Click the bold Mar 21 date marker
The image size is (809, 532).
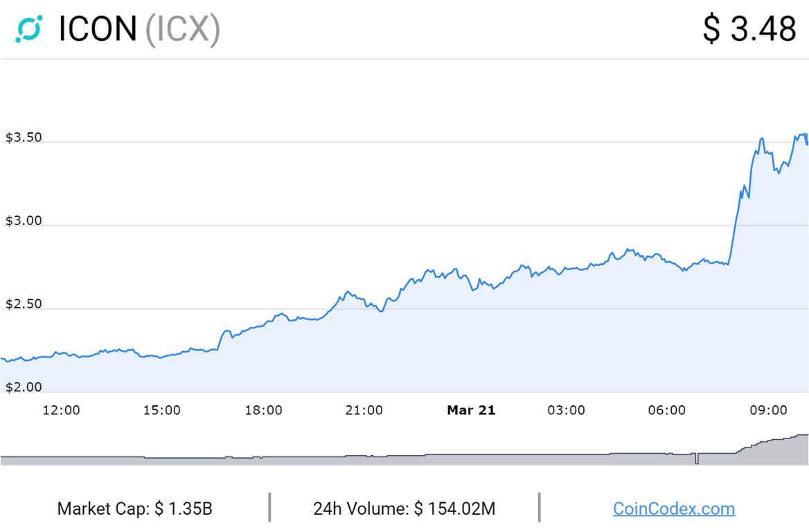471,410
